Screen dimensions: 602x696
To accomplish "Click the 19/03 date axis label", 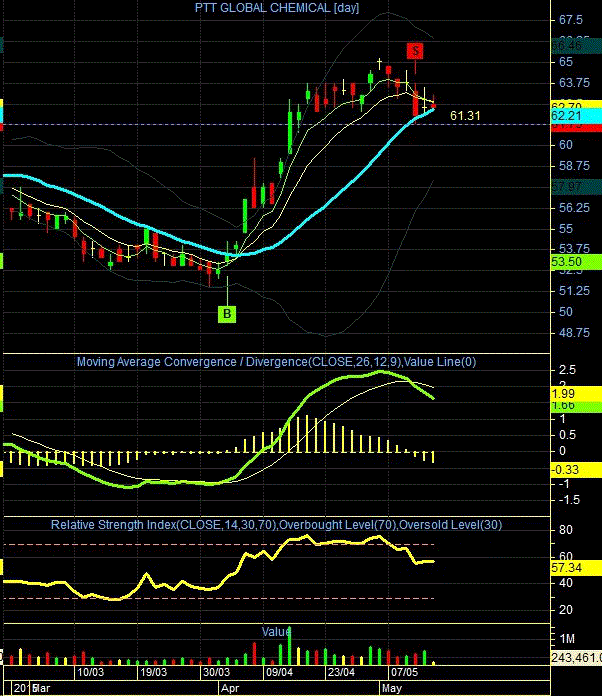I will pyautogui.click(x=154, y=672).
